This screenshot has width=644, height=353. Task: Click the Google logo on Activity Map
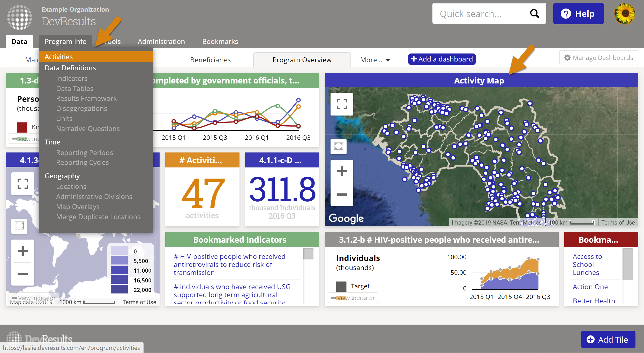[346, 218]
